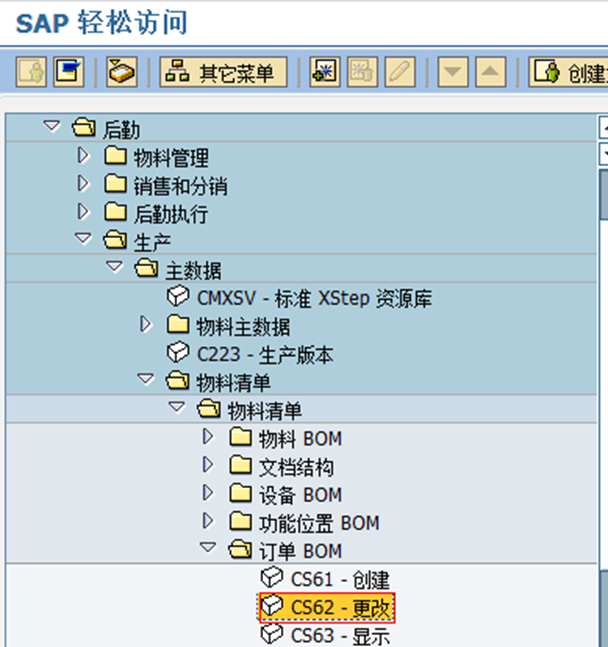Select the 文档结构 label text
Viewport: 608px width, 647px height.
296,467
